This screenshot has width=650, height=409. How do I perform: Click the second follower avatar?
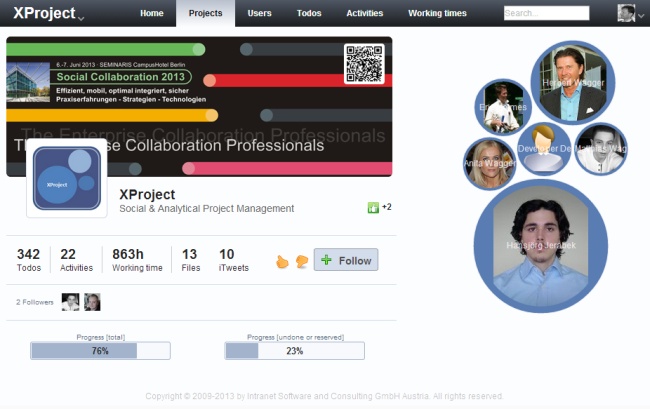(92, 302)
